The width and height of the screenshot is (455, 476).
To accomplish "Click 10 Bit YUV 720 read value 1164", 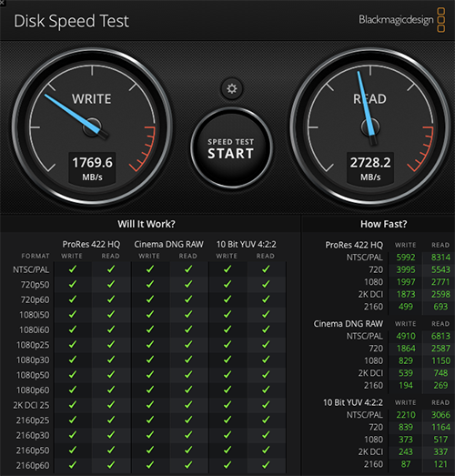I will (440, 427).
